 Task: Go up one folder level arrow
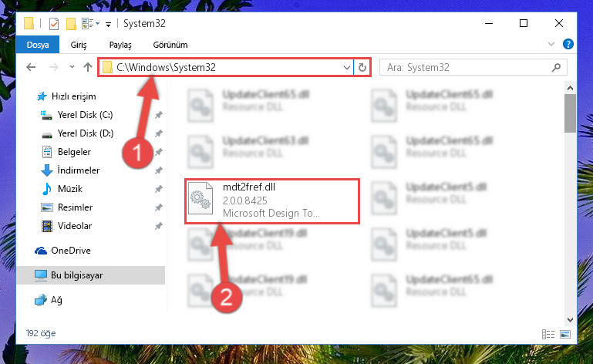(88, 67)
